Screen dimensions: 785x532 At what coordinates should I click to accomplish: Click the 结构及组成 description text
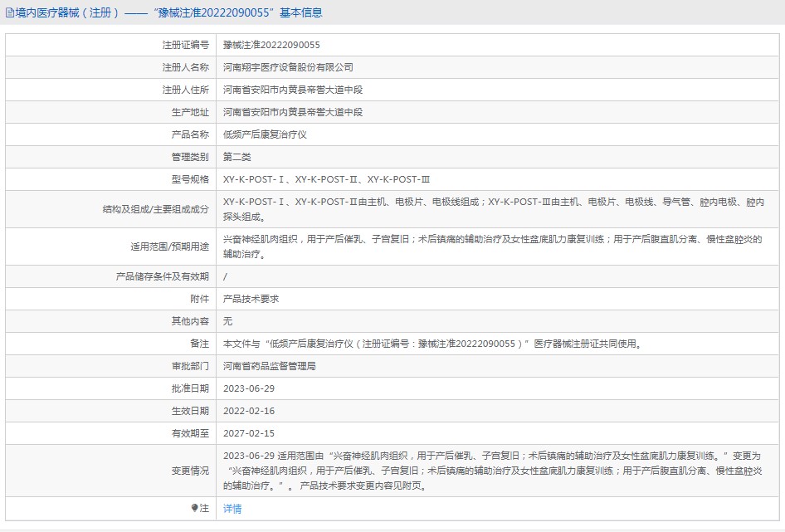[494, 209]
